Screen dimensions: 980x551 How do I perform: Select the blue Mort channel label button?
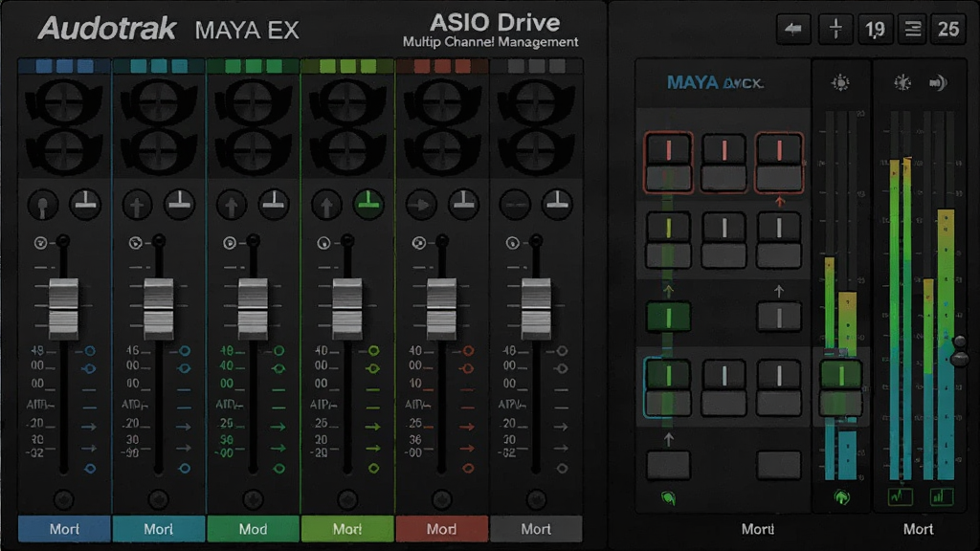coord(64,529)
